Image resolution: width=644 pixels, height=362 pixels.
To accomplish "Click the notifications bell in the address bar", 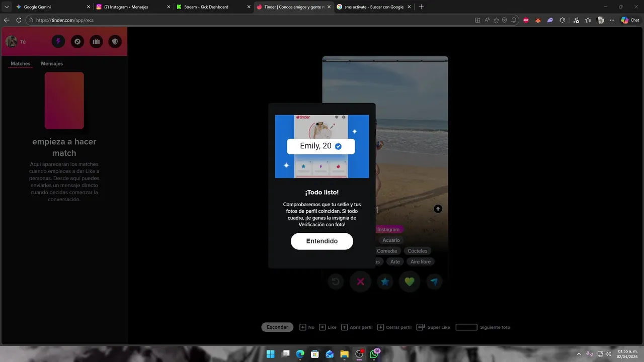I will pos(514,20).
